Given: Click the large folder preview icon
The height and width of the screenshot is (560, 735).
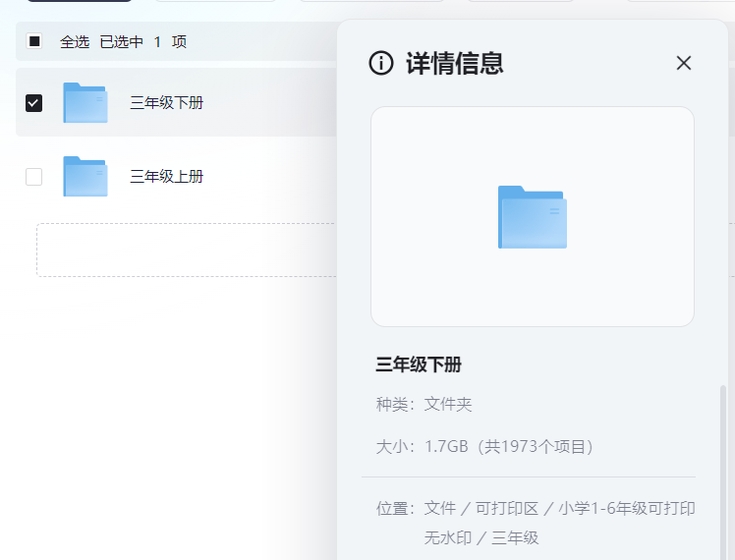Looking at the screenshot, I should [532, 216].
